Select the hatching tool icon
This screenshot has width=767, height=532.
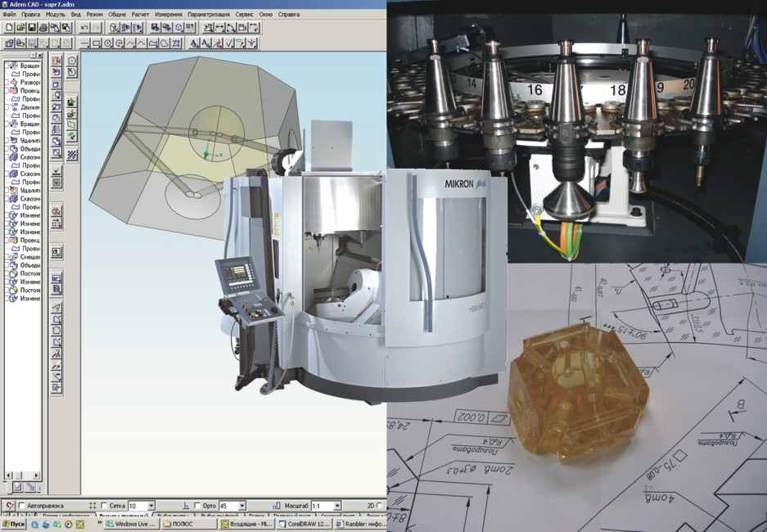176,43
